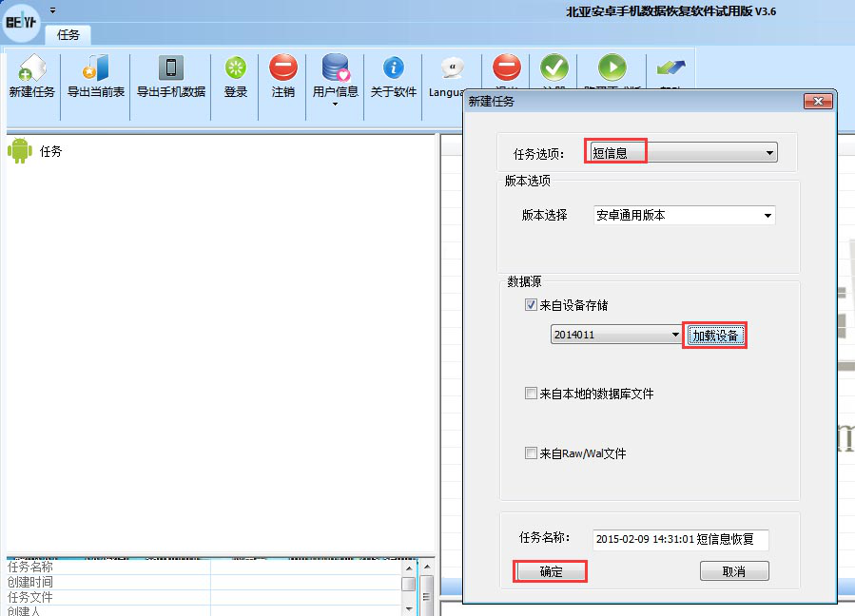Click the red minus icon right of Language

pyautogui.click(x=507, y=67)
